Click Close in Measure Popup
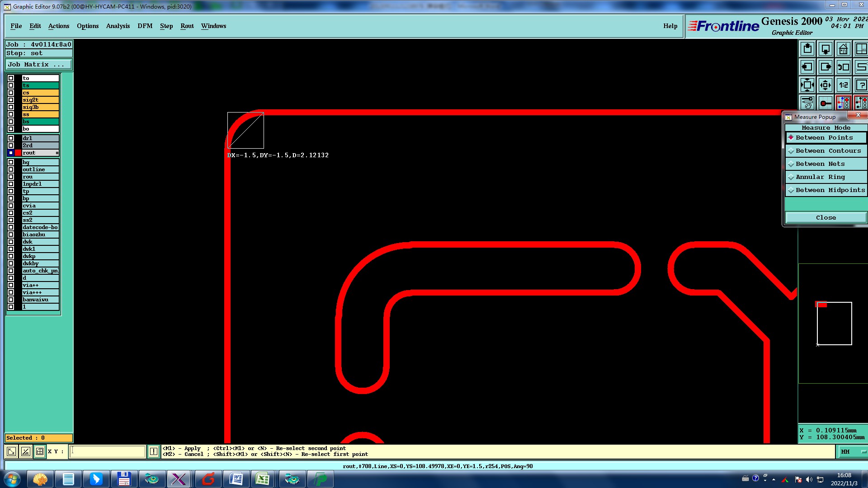 (826, 218)
